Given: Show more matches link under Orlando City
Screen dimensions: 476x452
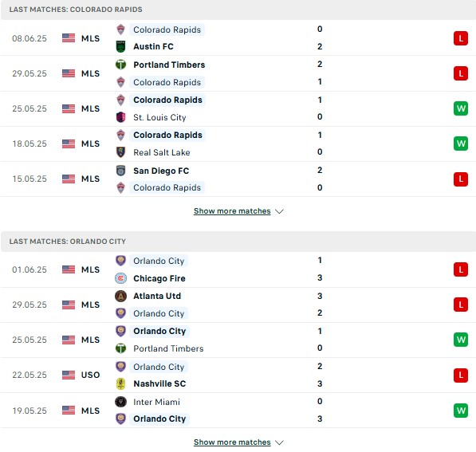Looking at the screenshot, I should [232, 442].
